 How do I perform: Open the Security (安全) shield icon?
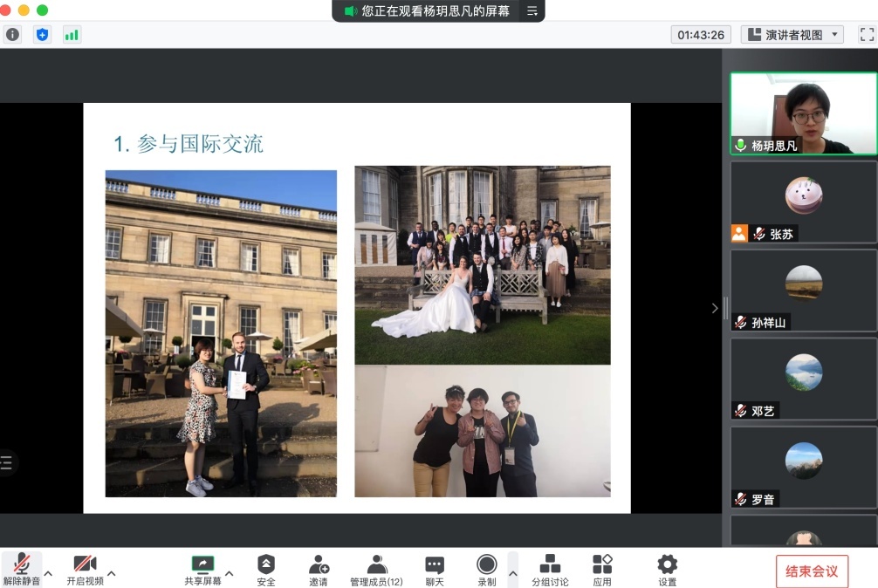click(x=266, y=569)
